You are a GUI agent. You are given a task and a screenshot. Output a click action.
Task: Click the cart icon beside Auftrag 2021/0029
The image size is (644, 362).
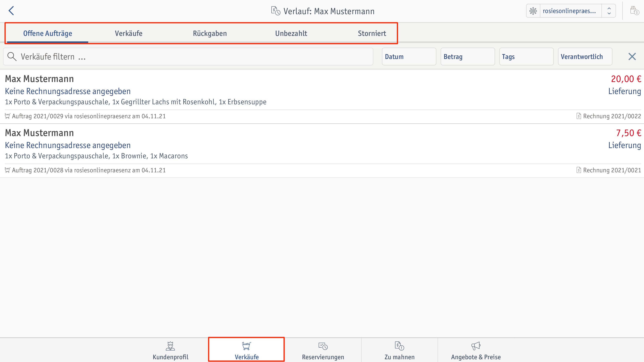coord(7,116)
